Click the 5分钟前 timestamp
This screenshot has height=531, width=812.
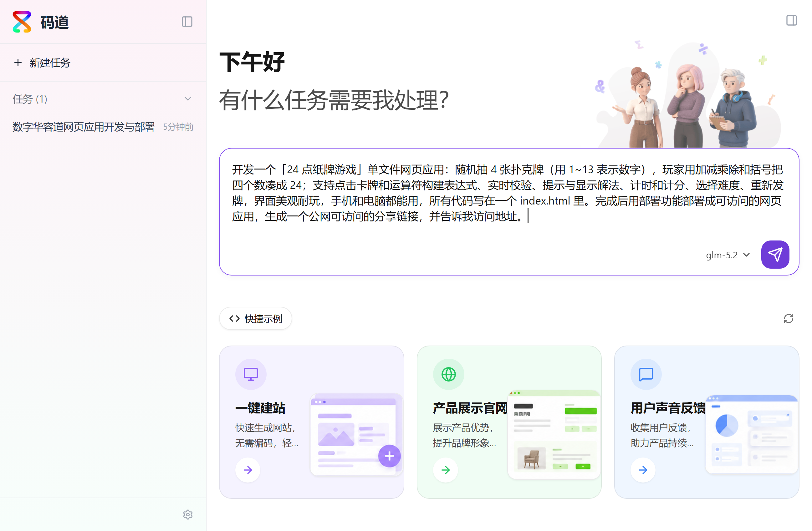[178, 127]
